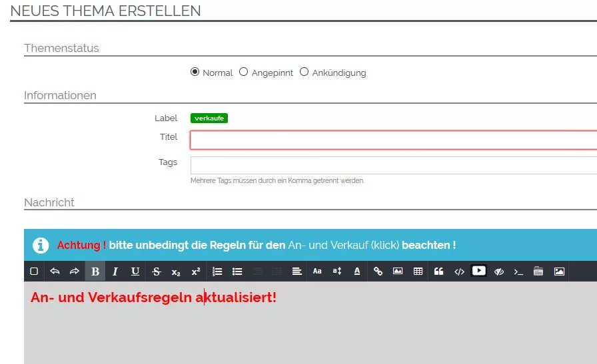Click the redo arrow in editor toolbar
Image resolution: width=597 pixels, height=364 pixels.
point(75,272)
